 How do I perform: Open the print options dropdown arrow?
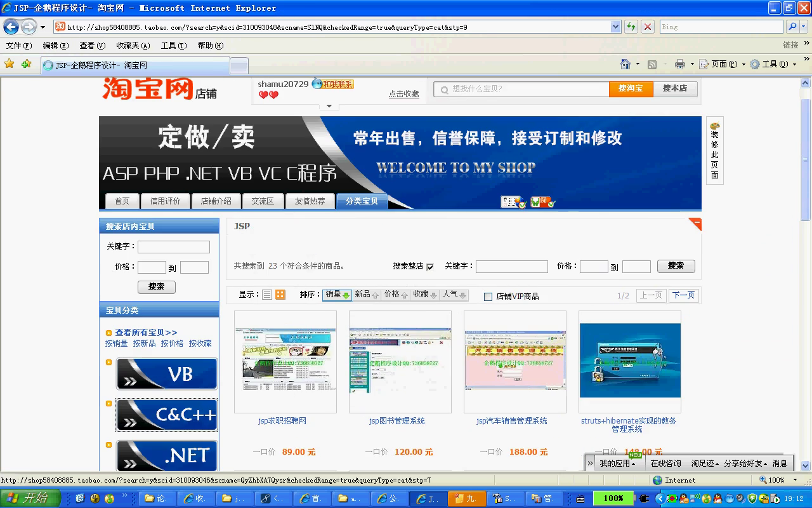[x=692, y=64]
